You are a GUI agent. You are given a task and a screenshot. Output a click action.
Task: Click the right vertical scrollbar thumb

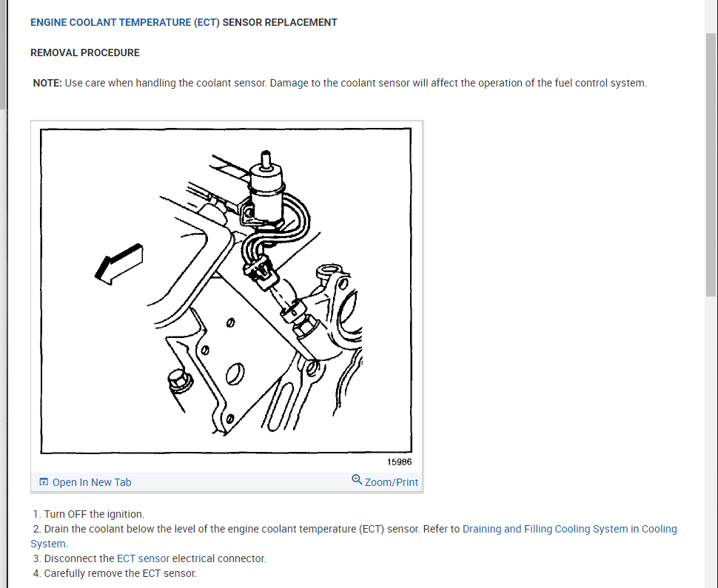[x=711, y=165]
